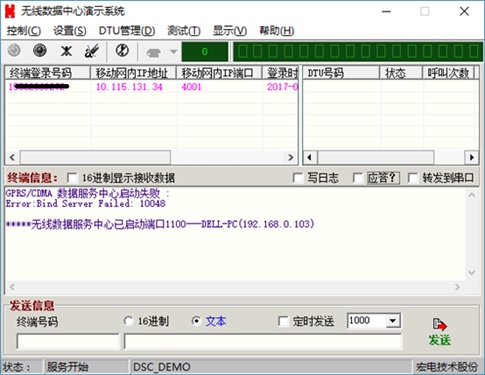Click left arrow of terminal list scrollbar

click(12, 157)
